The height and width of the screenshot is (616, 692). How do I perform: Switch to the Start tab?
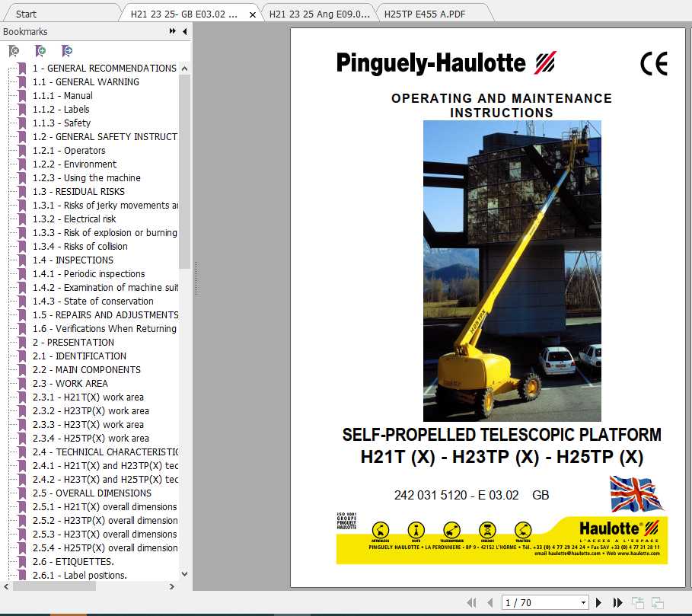pyautogui.click(x=27, y=14)
